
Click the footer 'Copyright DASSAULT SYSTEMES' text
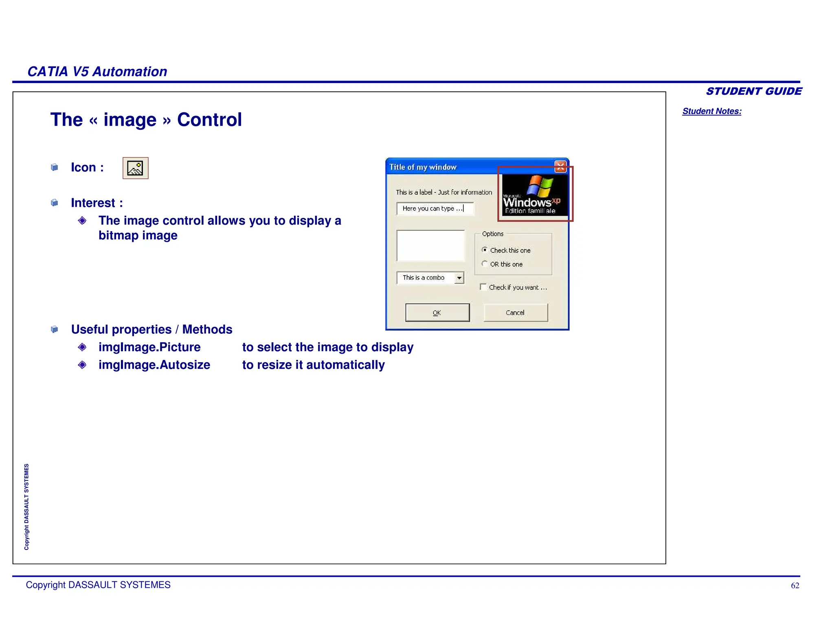[x=98, y=585]
